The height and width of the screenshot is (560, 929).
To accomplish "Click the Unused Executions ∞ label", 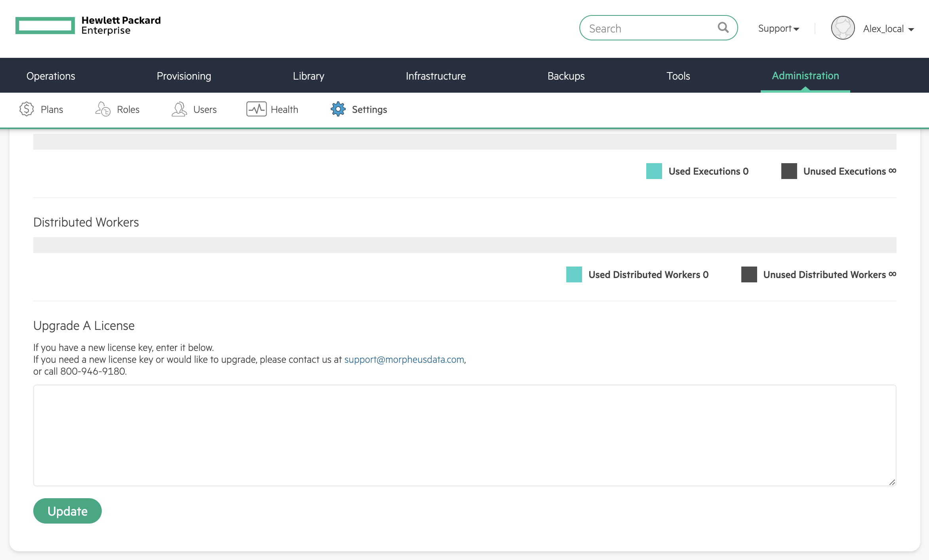I will [850, 171].
